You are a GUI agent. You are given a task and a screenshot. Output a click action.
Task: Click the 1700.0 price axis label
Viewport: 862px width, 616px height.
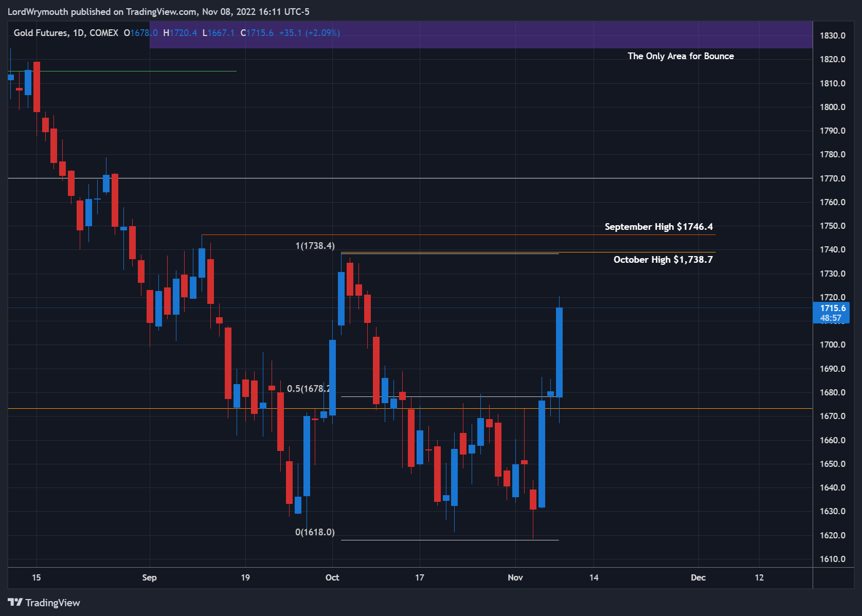pyautogui.click(x=833, y=345)
